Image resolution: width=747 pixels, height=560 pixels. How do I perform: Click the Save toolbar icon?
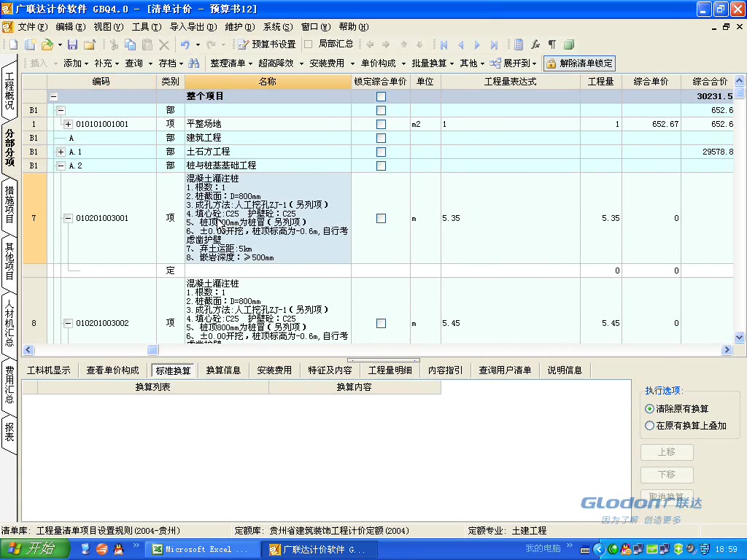click(71, 44)
